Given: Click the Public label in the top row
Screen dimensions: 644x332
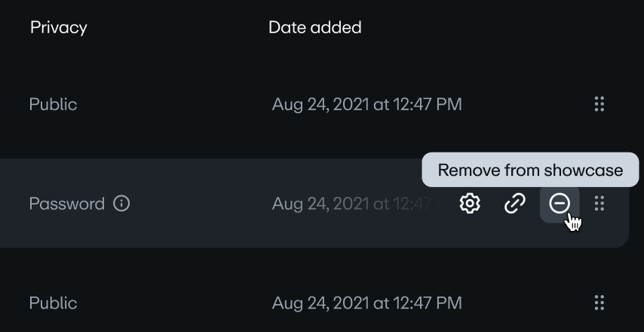Looking at the screenshot, I should (x=53, y=104).
